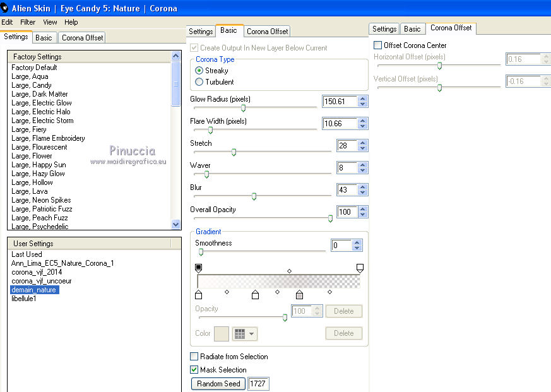Click the Overall Opacity slider handle

(x=330, y=218)
